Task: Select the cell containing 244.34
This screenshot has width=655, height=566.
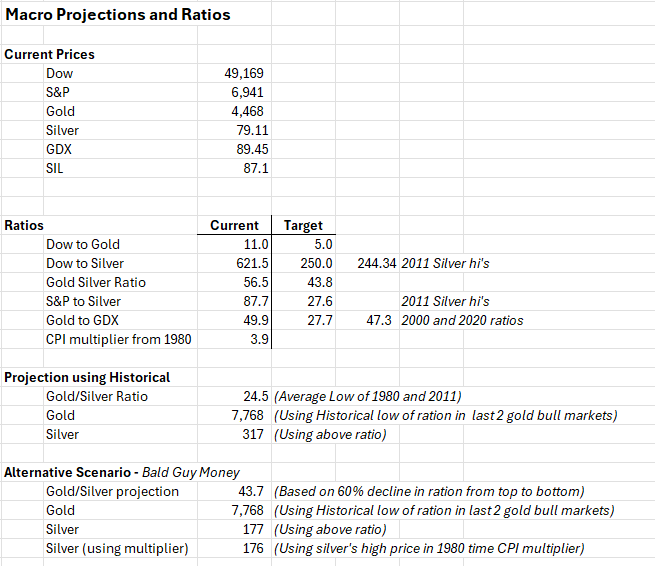Action: (x=375, y=263)
